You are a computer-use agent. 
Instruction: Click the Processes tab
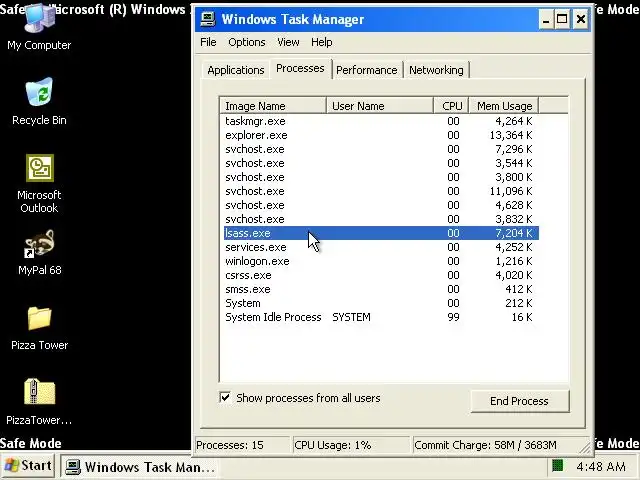pos(300,68)
